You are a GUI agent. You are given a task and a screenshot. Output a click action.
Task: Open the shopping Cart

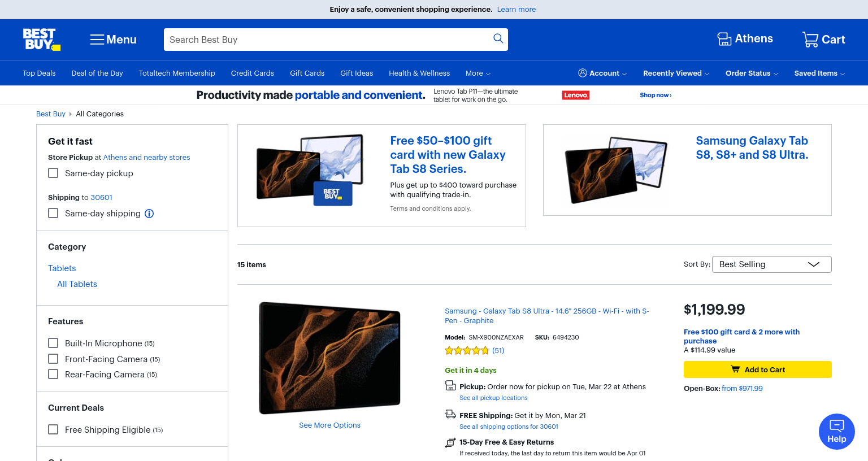823,40
